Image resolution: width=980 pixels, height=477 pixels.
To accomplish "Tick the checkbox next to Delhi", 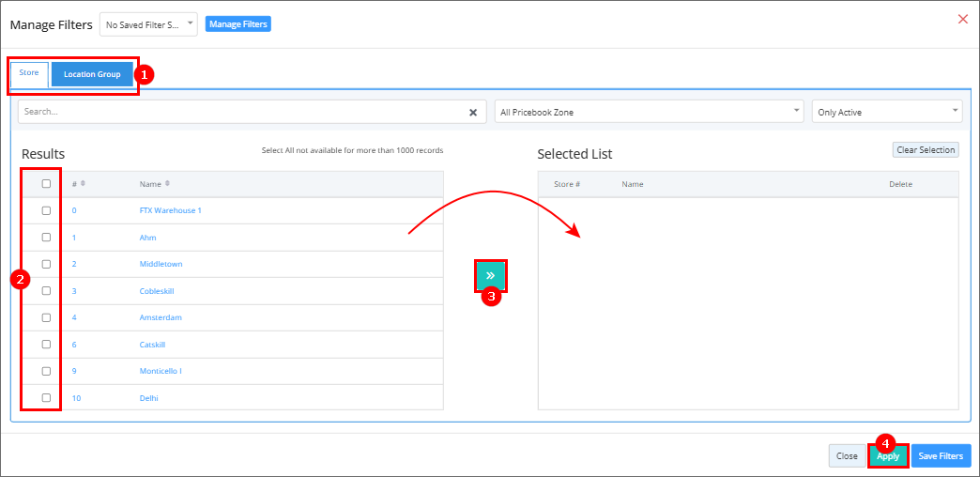I will (46, 397).
